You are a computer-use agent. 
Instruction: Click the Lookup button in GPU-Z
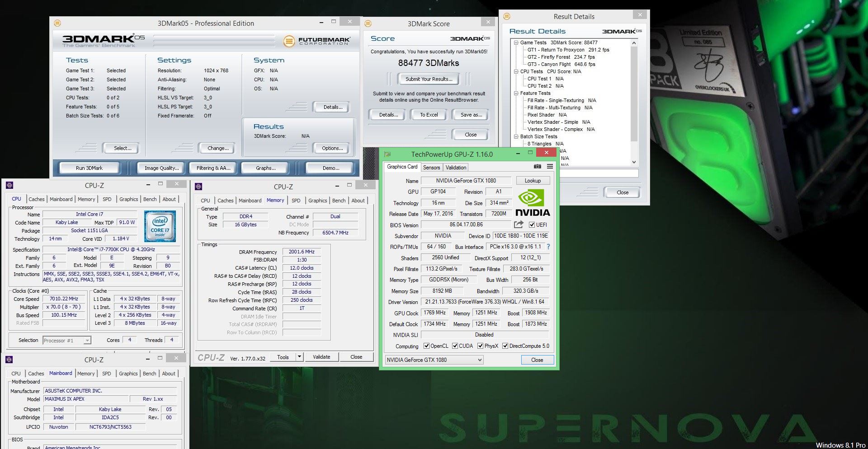coord(533,181)
